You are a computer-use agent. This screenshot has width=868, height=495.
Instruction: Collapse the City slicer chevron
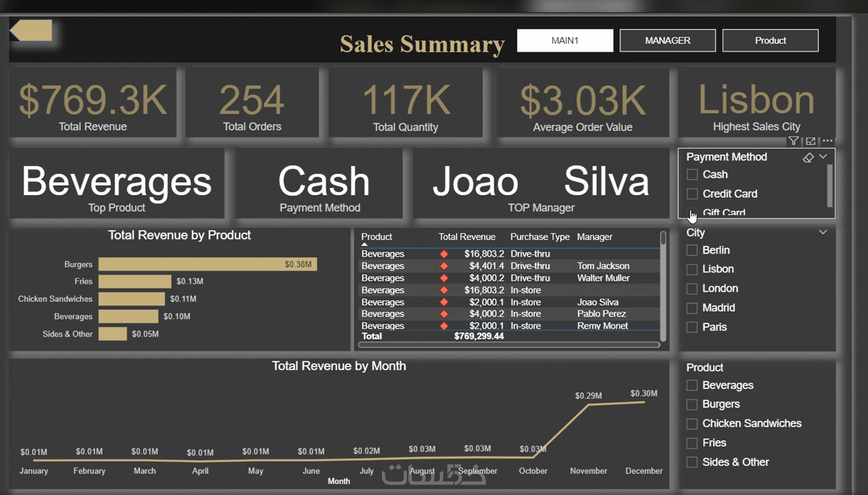(x=823, y=232)
